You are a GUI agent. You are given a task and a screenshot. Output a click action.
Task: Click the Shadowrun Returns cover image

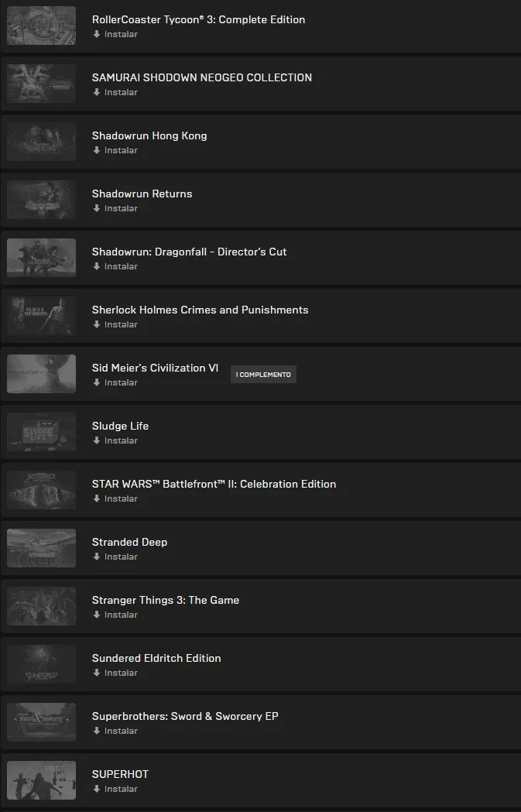pos(42,200)
